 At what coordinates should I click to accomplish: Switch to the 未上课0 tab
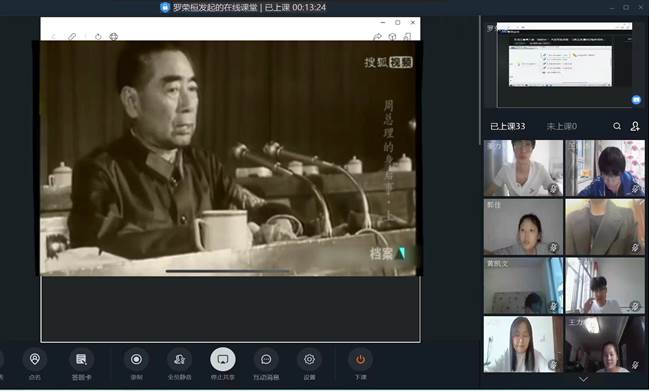pyautogui.click(x=562, y=126)
